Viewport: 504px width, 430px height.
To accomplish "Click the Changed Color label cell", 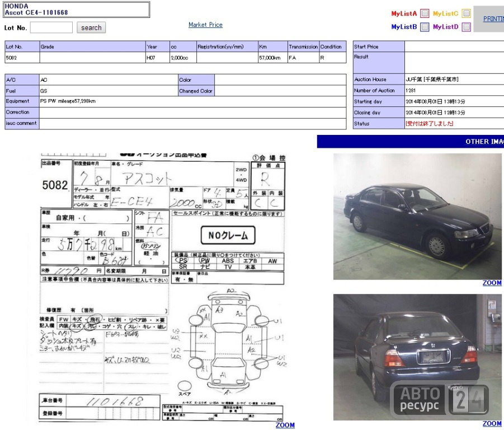I will point(196,91).
